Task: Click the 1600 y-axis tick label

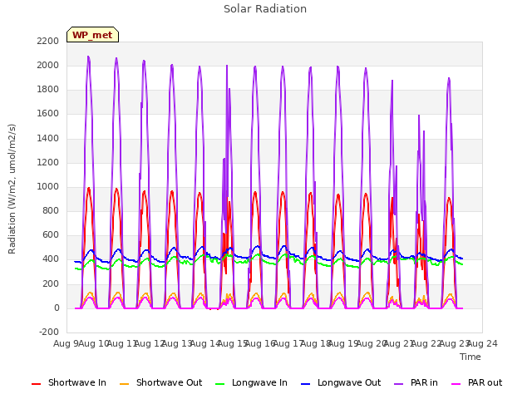Action: coord(48,114)
